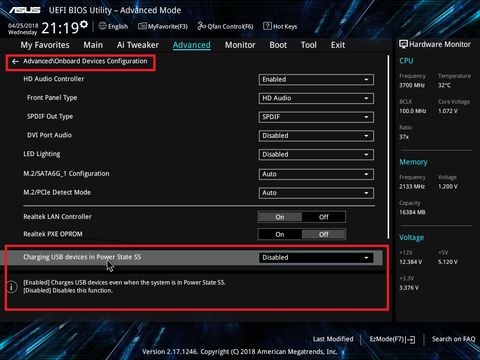Select the Realtek PXE OPROM label
The height and width of the screenshot is (360, 480).
[53, 234]
